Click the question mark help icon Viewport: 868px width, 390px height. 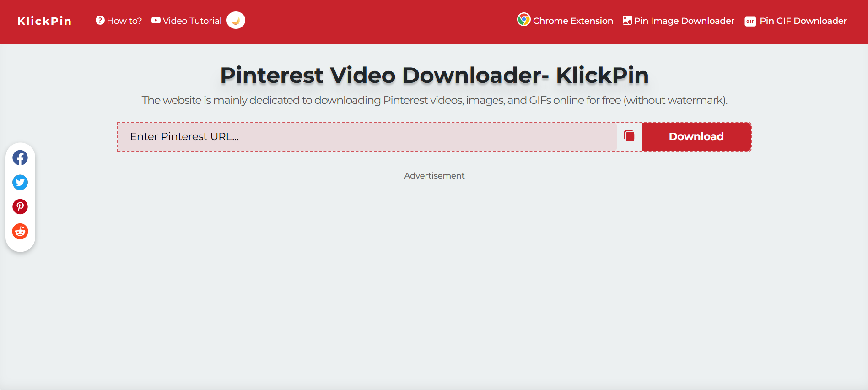pyautogui.click(x=100, y=20)
